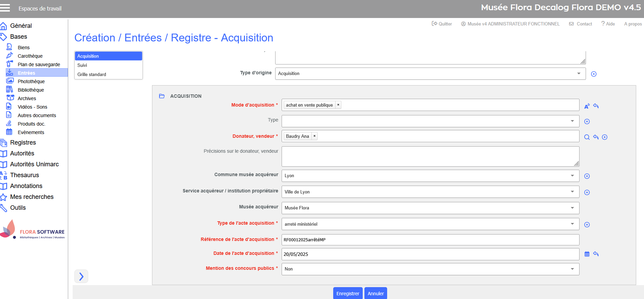Click the Référence de l'acte d'acquisition field
This screenshot has width=644, height=299.
coord(430,240)
